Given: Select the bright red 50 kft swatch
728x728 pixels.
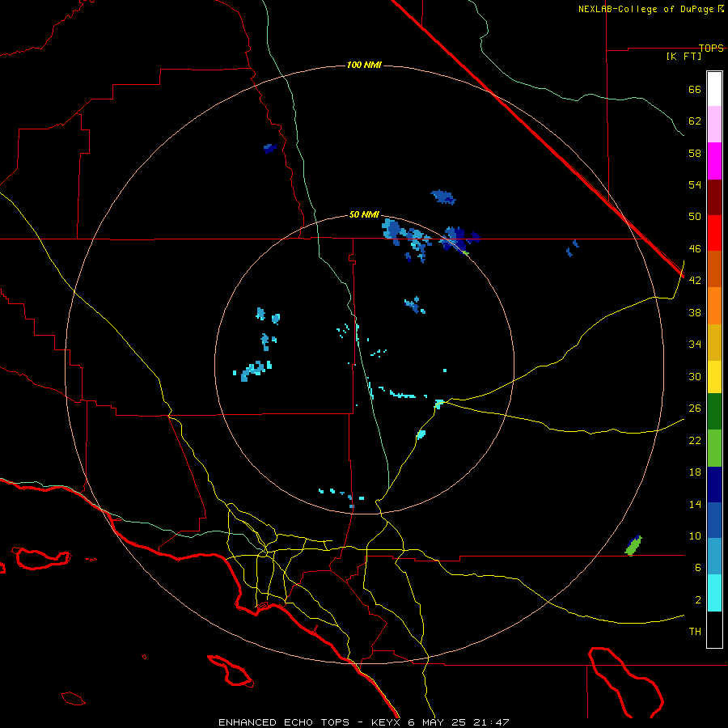Looking at the screenshot, I should click(x=714, y=233).
